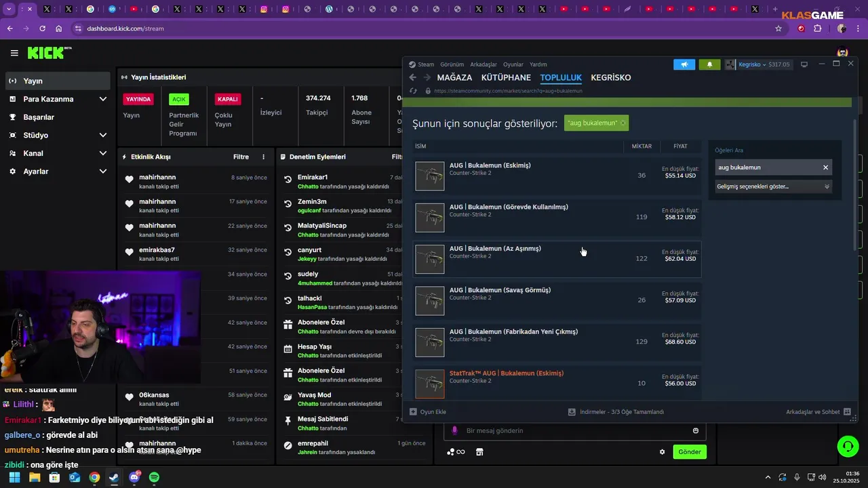
Task: Switch to MAĞAZA tab in Steam
Action: [454, 78]
